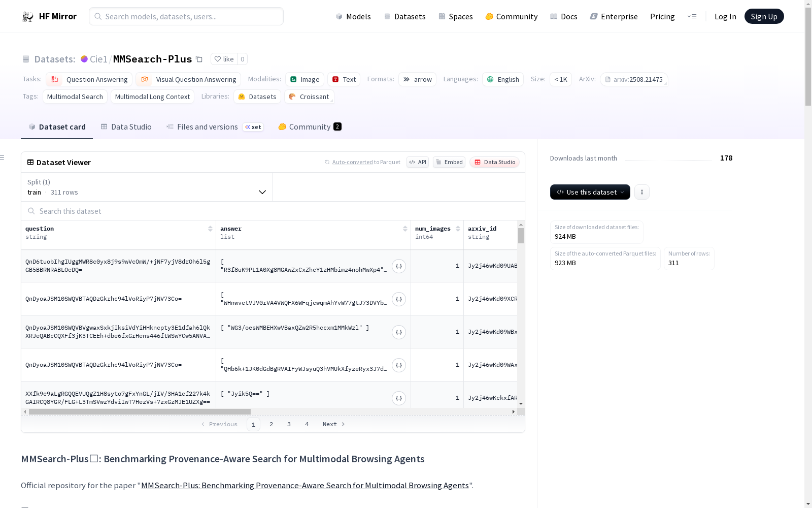Go to page 2 of the dataset rows
Viewport: 812px width, 508px height.
272,424
